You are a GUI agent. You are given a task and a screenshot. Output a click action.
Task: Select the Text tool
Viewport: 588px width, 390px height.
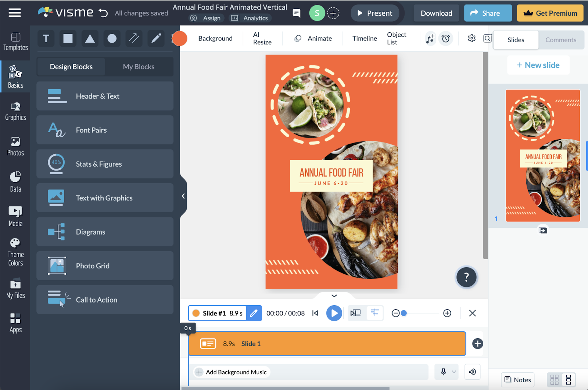[x=46, y=38]
